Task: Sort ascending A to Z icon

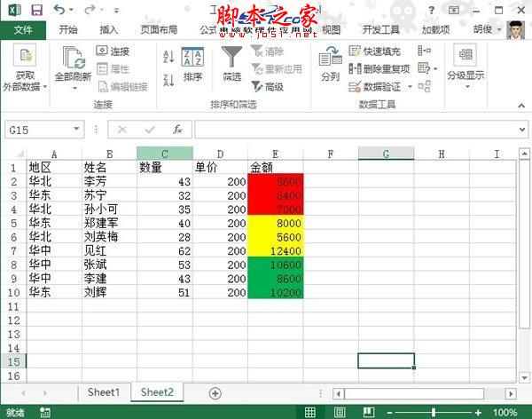Action: point(168,57)
